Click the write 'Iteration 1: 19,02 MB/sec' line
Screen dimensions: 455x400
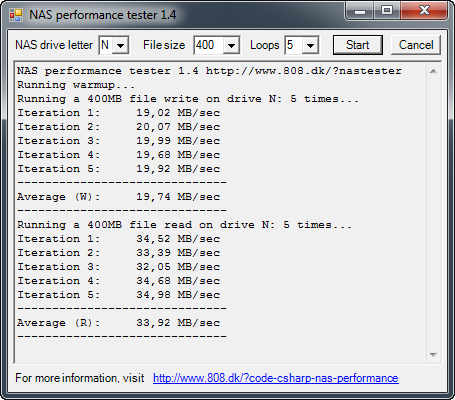pos(119,113)
